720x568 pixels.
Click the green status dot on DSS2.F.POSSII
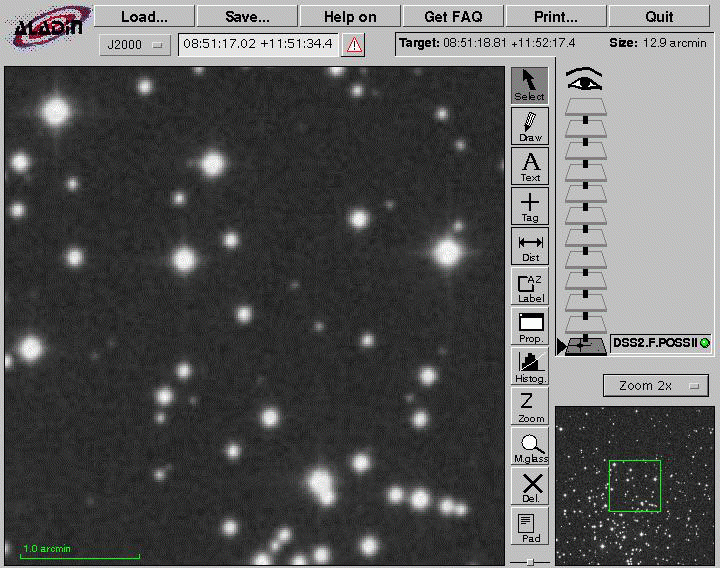tap(705, 343)
